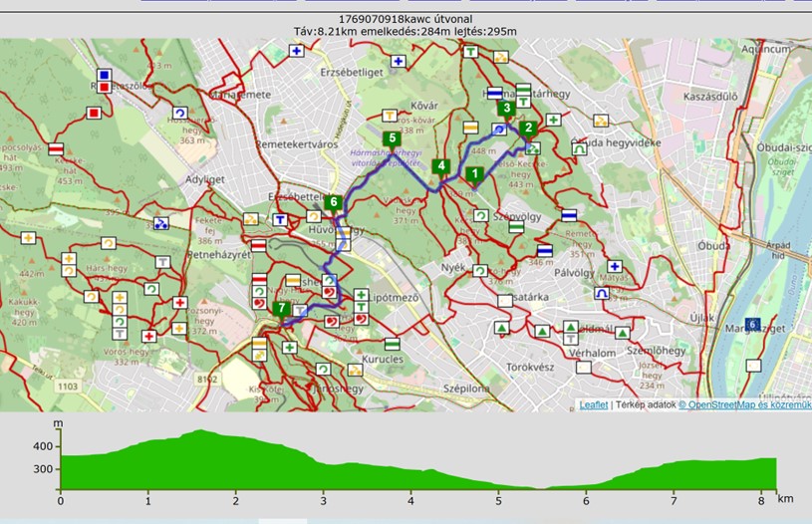The image size is (812, 524).
Task: Select the blue cave trail marker near Pálvölgy
Action: tap(602, 294)
